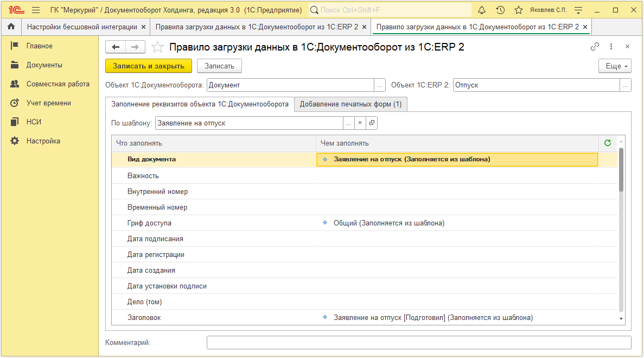
Task: Open selection for 'Объект 1С:ERP 2' field
Action: (x=625, y=85)
